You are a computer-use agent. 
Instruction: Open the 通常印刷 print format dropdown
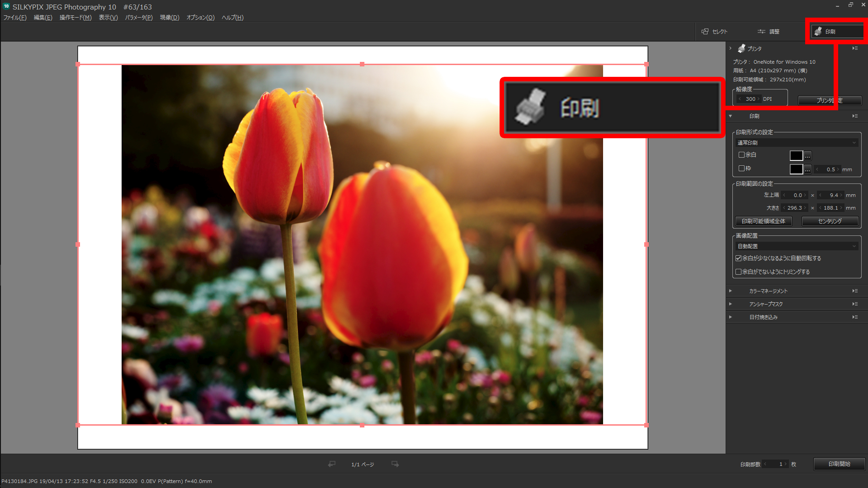[x=797, y=143]
